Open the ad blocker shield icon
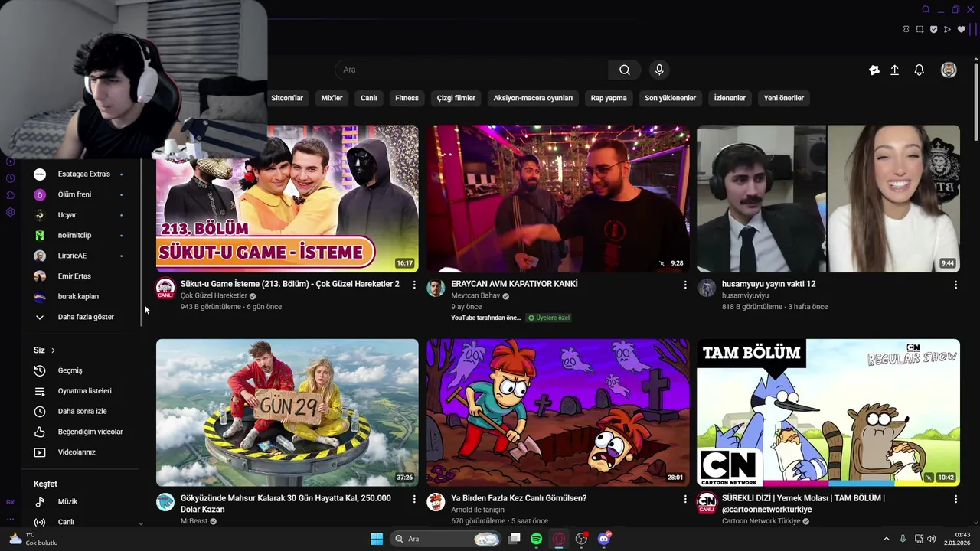The width and height of the screenshot is (980, 551). pyautogui.click(x=933, y=30)
